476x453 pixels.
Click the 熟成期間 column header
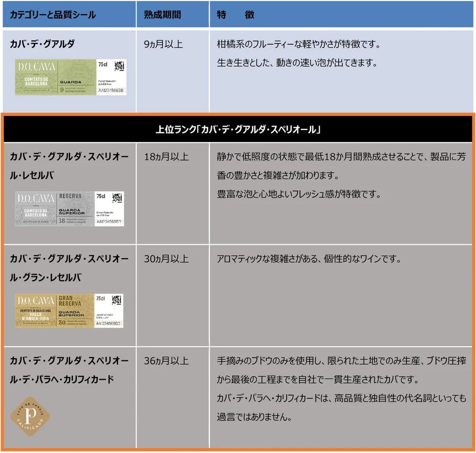click(x=162, y=15)
